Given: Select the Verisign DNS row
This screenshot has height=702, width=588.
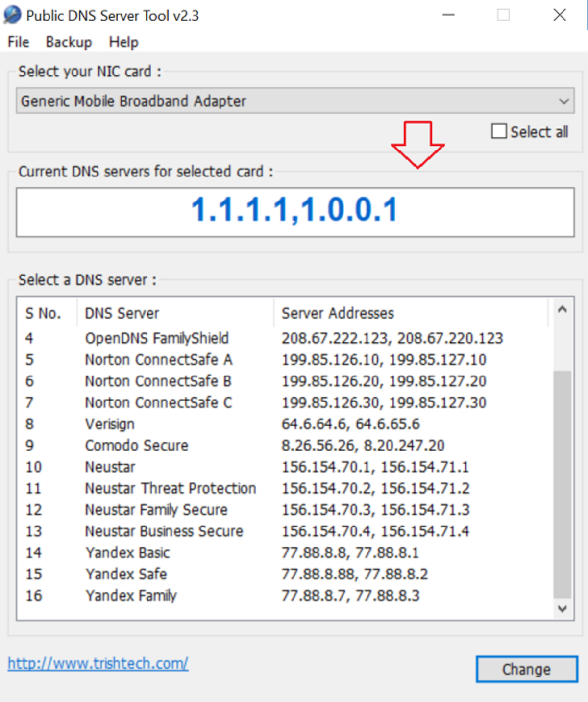Looking at the screenshot, I should [284, 424].
